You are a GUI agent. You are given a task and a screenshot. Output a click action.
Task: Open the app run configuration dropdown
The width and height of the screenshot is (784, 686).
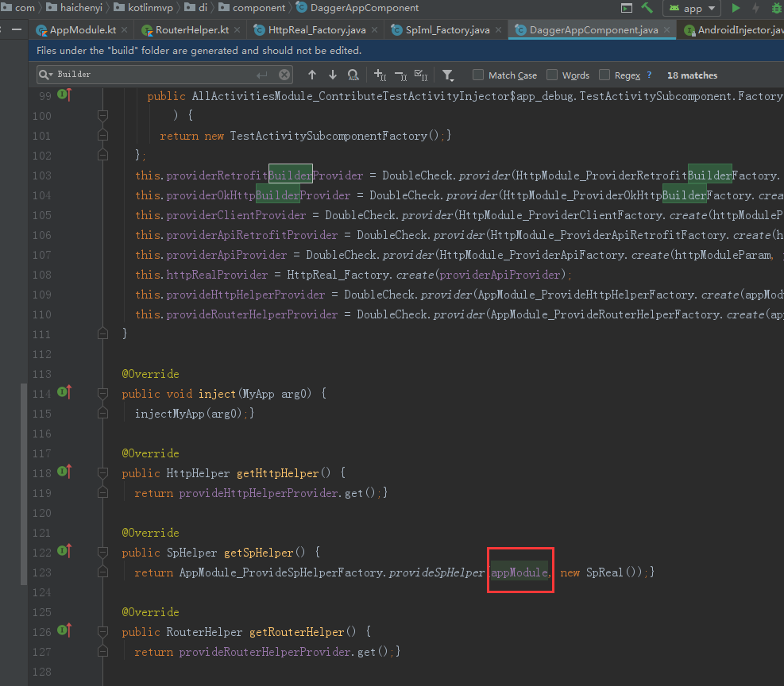coord(692,8)
